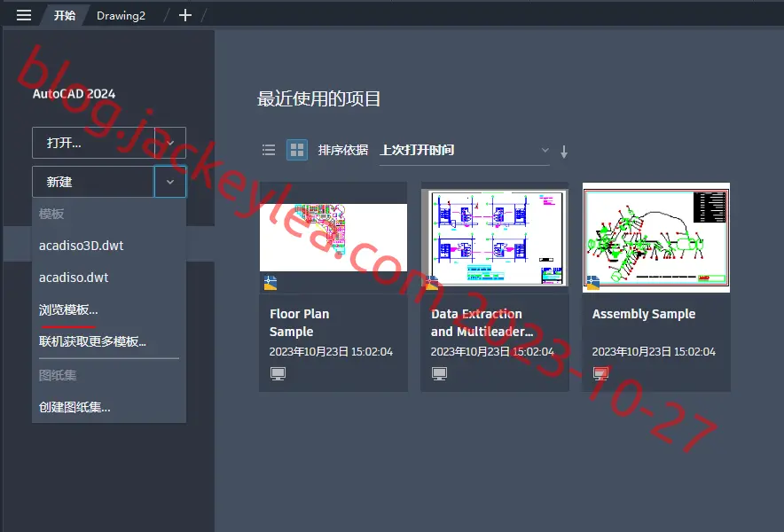Screen dimensions: 784x532
Task: Click the 新建 button
Action: click(x=93, y=182)
